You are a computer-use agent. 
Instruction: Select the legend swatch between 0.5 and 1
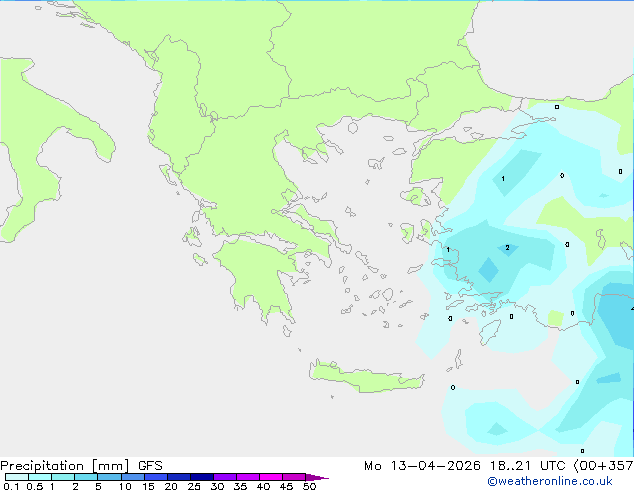click(40, 477)
